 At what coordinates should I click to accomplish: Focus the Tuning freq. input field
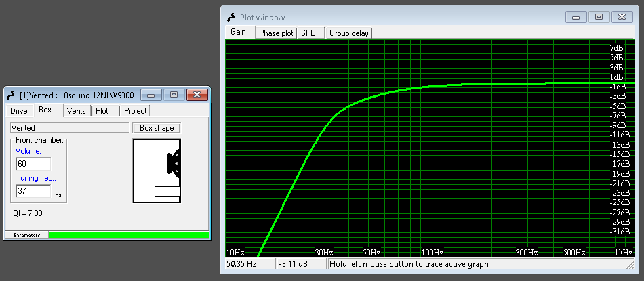pos(33,191)
